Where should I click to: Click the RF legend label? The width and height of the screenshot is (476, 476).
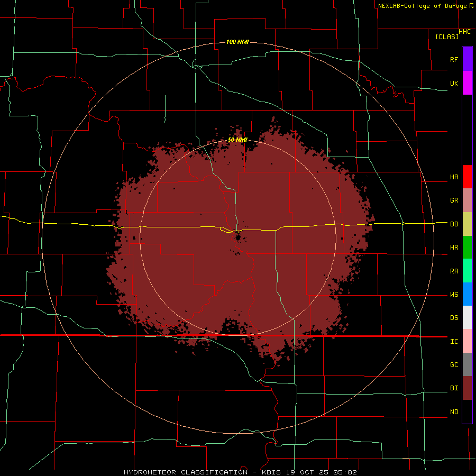(454, 59)
